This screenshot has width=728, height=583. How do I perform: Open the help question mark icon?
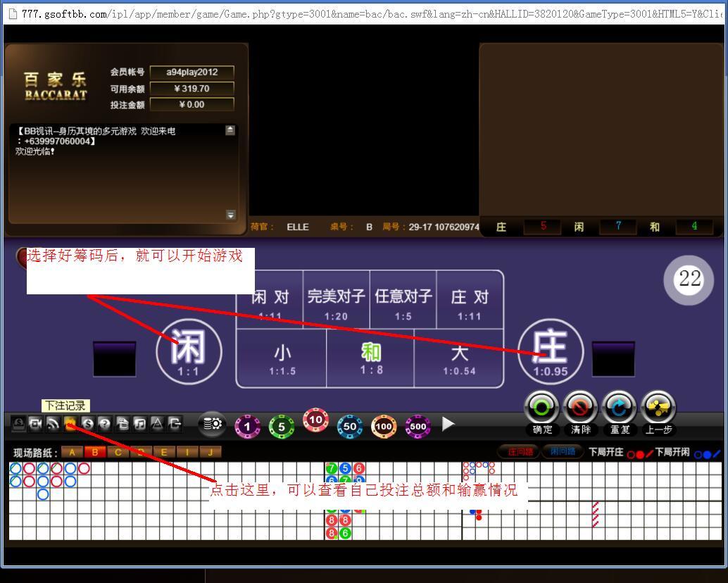(x=105, y=423)
